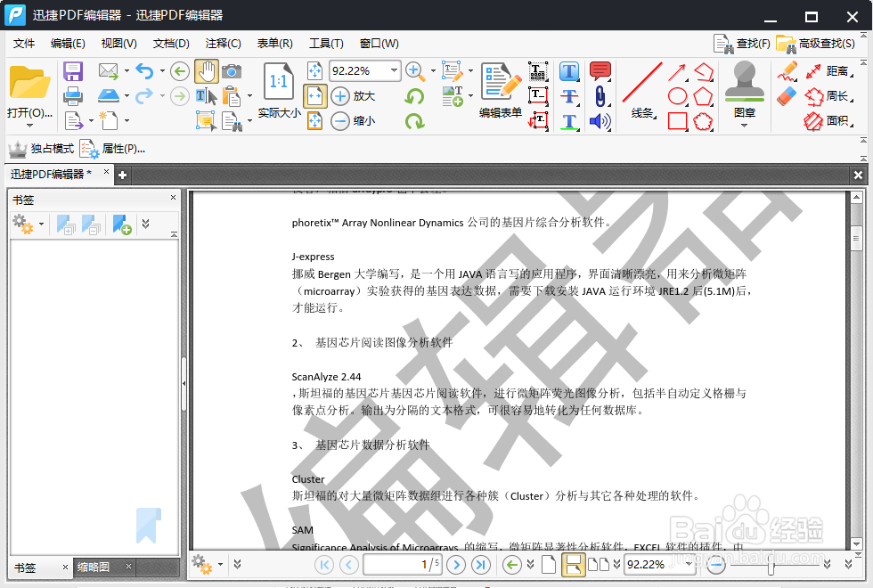This screenshot has height=588, width=873.
Task: Add a sticky note comment
Action: coord(600,71)
